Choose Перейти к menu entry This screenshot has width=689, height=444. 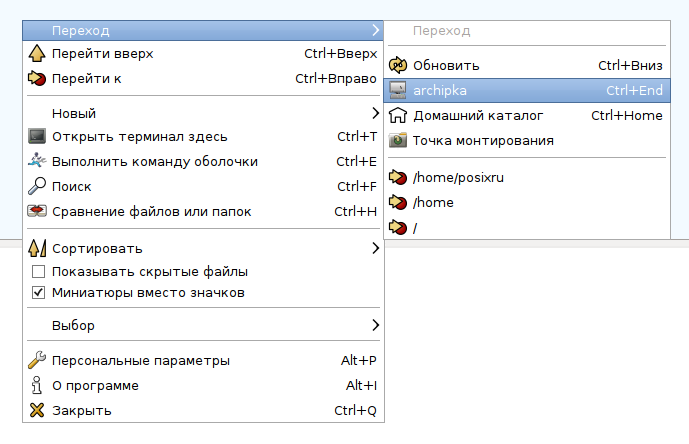203,79
